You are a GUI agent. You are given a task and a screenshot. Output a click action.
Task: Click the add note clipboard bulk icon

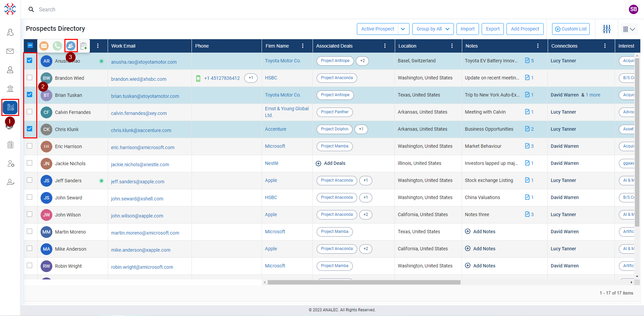click(x=84, y=46)
